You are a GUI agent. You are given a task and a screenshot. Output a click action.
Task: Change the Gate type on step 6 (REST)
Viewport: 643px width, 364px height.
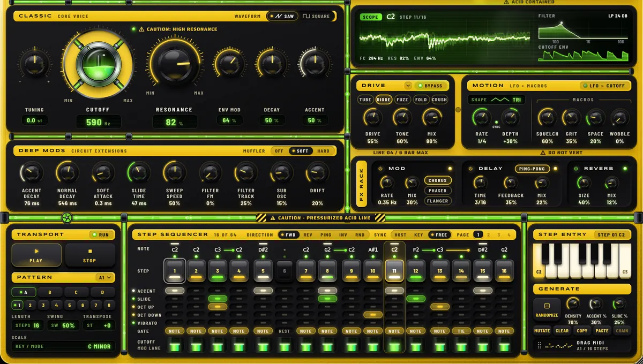(285, 331)
